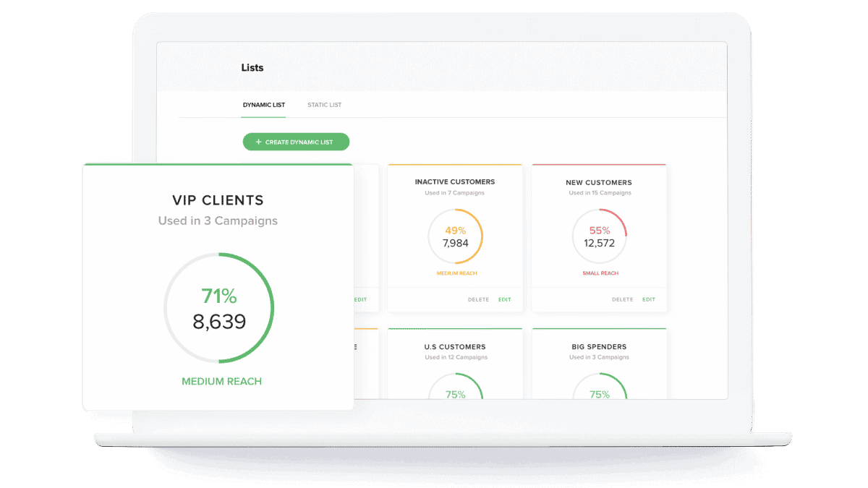Open the Big Spenders card title

[599, 347]
